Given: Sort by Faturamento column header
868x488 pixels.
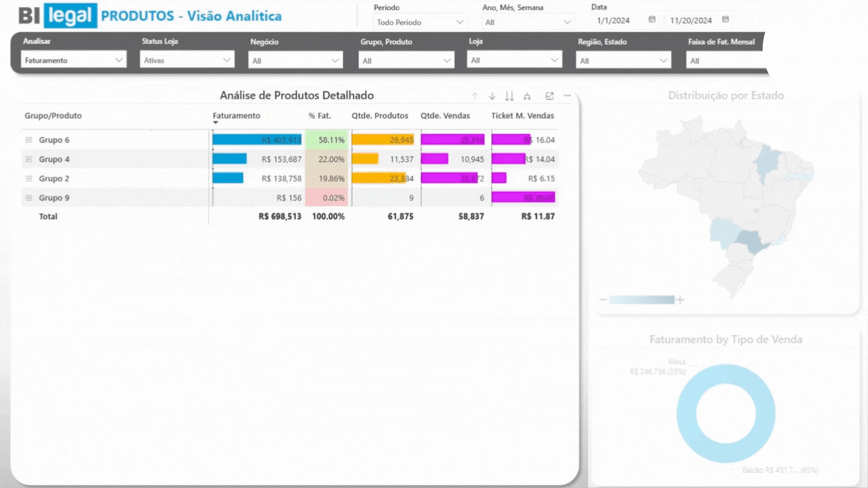Looking at the screenshot, I should pyautogui.click(x=236, y=116).
